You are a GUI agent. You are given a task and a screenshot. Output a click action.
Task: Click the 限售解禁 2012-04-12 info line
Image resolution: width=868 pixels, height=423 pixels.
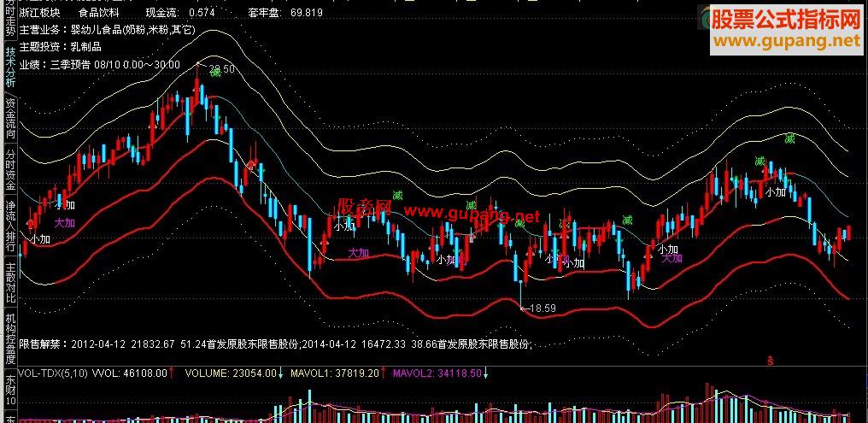(275, 344)
